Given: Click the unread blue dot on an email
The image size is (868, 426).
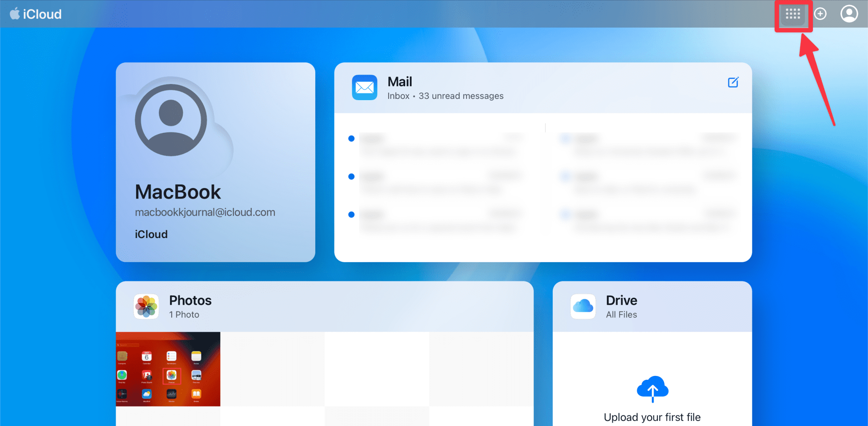Looking at the screenshot, I should (x=351, y=138).
